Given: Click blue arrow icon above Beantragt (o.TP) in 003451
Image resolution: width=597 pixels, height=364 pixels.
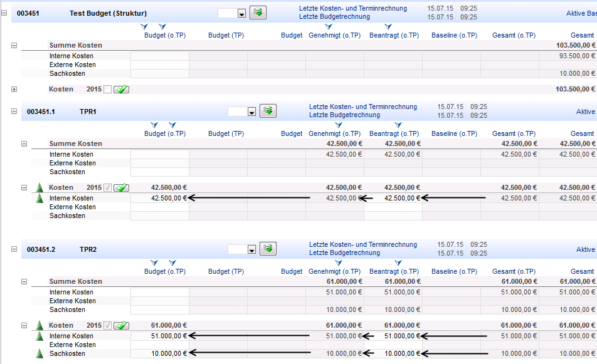Looking at the screenshot, I should [388, 26].
